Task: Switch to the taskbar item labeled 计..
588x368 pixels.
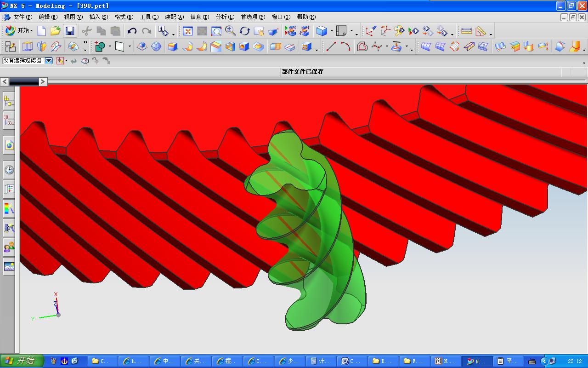Action: coord(321,361)
